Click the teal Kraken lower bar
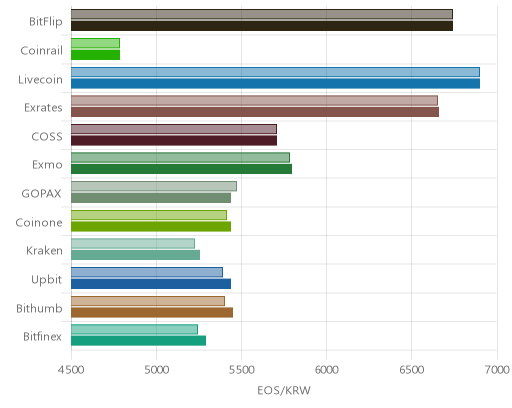The image size is (512, 408). click(135, 255)
